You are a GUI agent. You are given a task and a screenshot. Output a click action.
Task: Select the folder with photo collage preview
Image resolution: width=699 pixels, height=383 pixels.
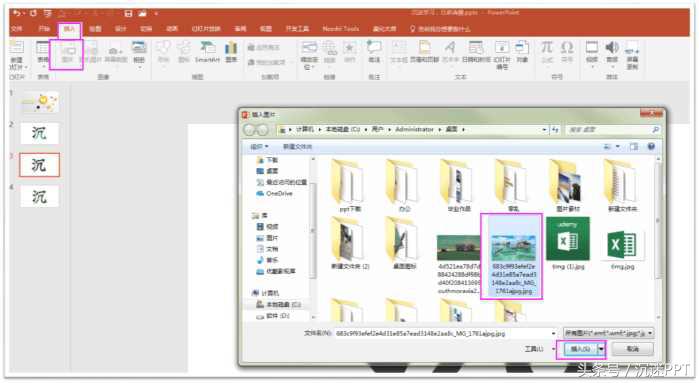click(x=568, y=186)
